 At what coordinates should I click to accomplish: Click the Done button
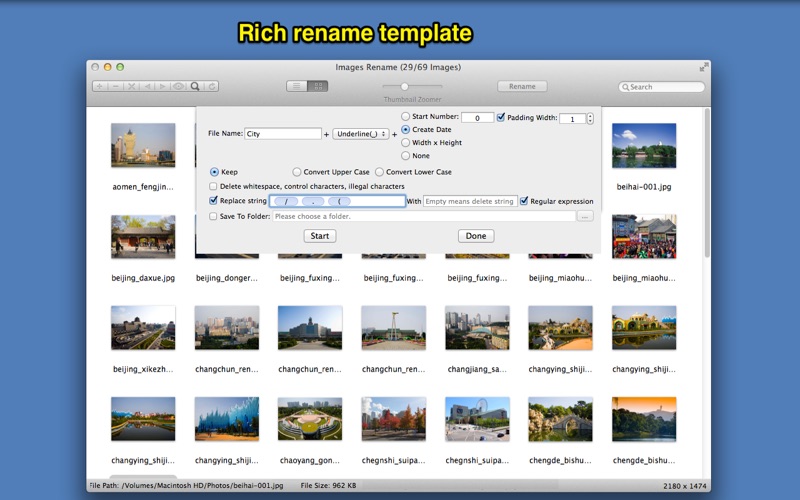pyautogui.click(x=476, y=236)
